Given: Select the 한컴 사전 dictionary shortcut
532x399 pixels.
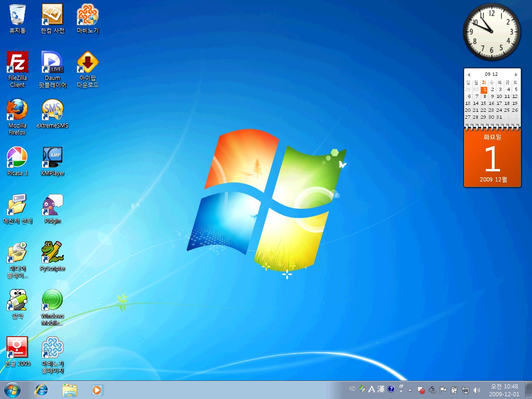Looking at the screenshot, I should coord(52,19).
